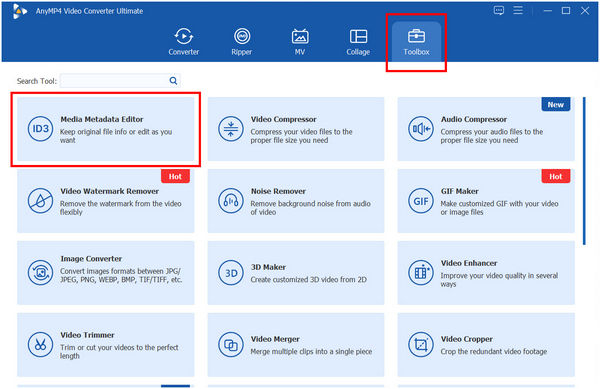Click 'Crop the redundant video footage' text
Viewport: 600px width, 389px height.
coord(494,352)
